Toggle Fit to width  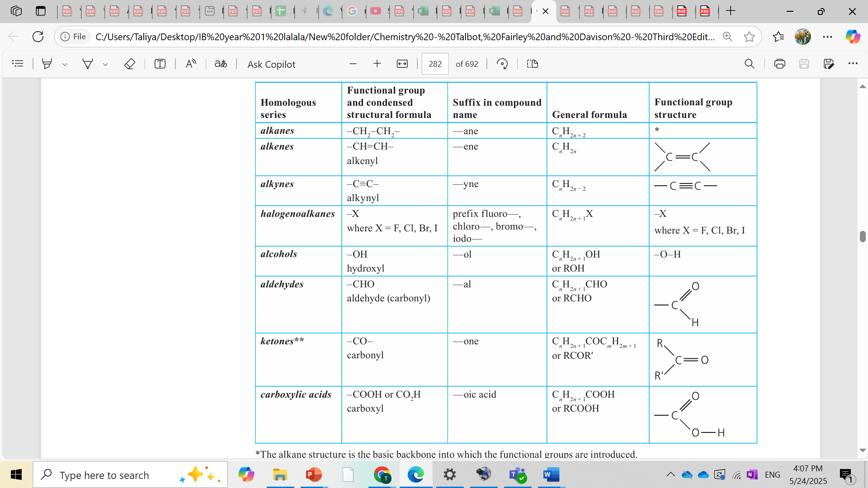(402, 64)
